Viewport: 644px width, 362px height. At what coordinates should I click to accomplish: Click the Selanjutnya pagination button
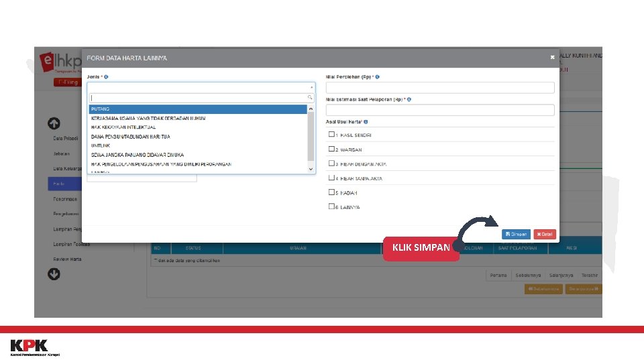pyautogui.click(x=561, y=276)
